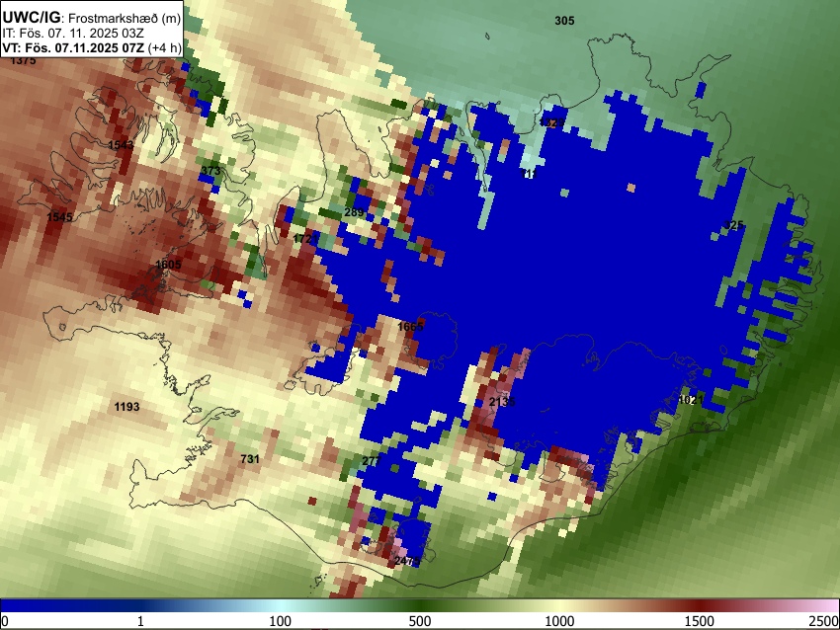Click the 172 map value
Viewport: 840px width, 630px height.
coord(302,239)
